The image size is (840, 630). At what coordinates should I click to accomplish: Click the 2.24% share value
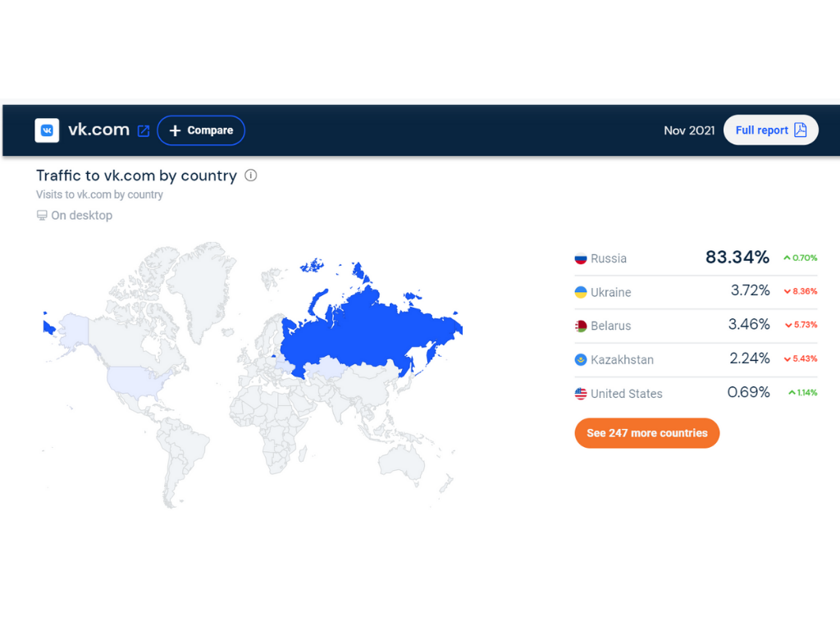(x=750, y=358)
